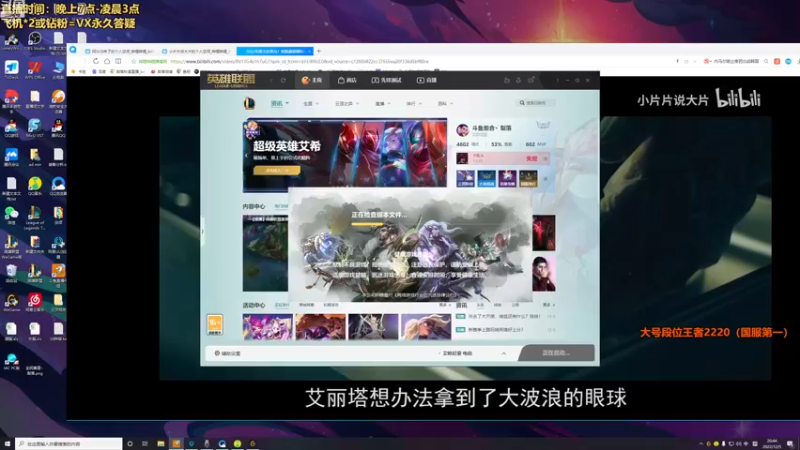The height and width of the screenshot is (450, 800).
Task: Open third dark star activity thumbnail
Action: tap(373, 327)
